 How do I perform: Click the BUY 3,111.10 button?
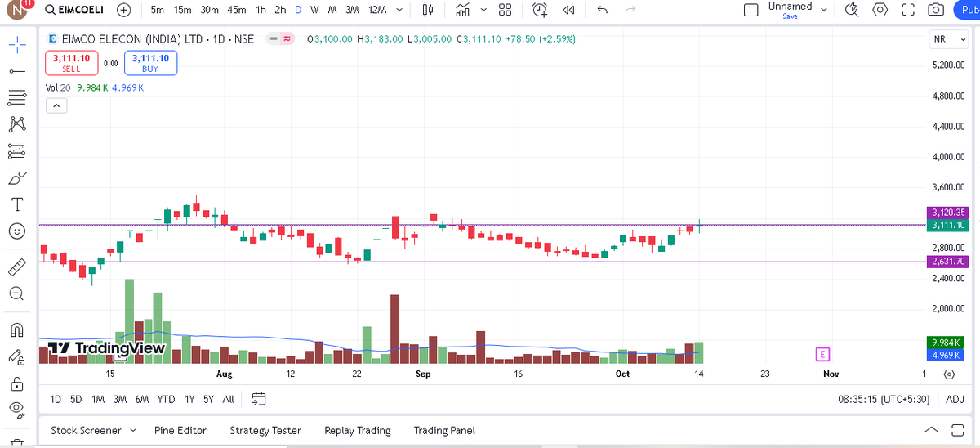[150, 63]
